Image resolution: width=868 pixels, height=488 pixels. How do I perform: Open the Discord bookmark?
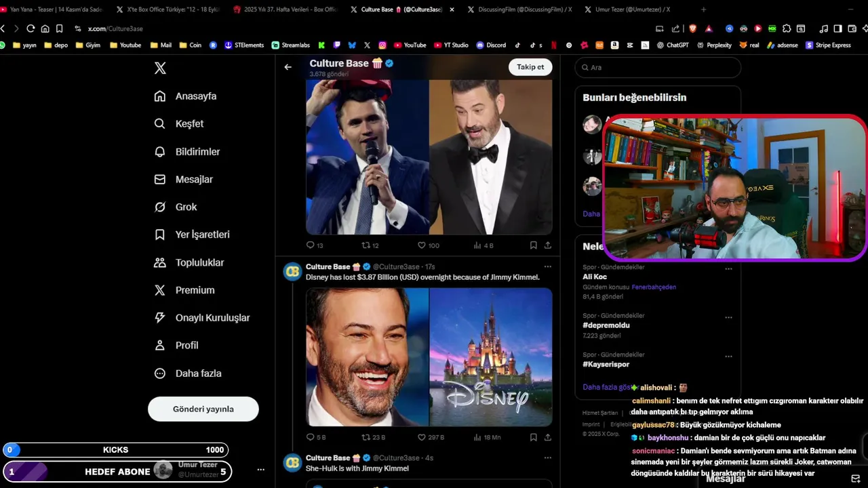tap(491, 45)
